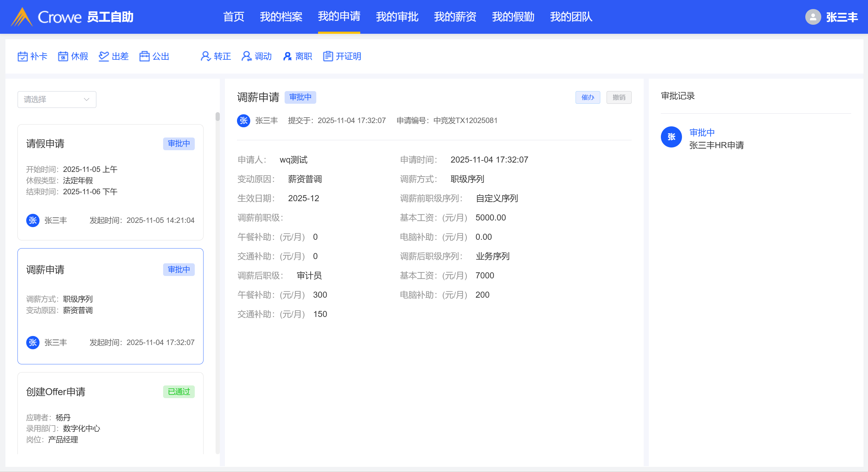
Task: Click the user avatar icon beside 张三丰
Action: (813, 17)
